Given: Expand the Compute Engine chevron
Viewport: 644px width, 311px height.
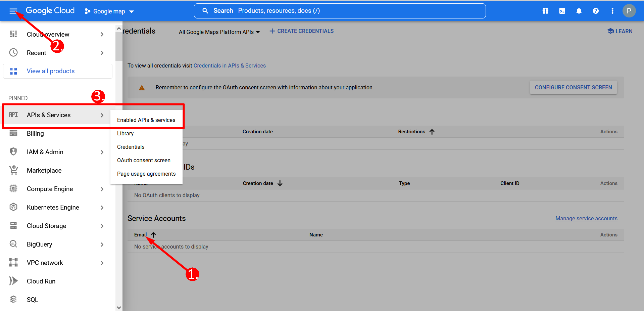Looking at the screenshot, I should point(102,189).
